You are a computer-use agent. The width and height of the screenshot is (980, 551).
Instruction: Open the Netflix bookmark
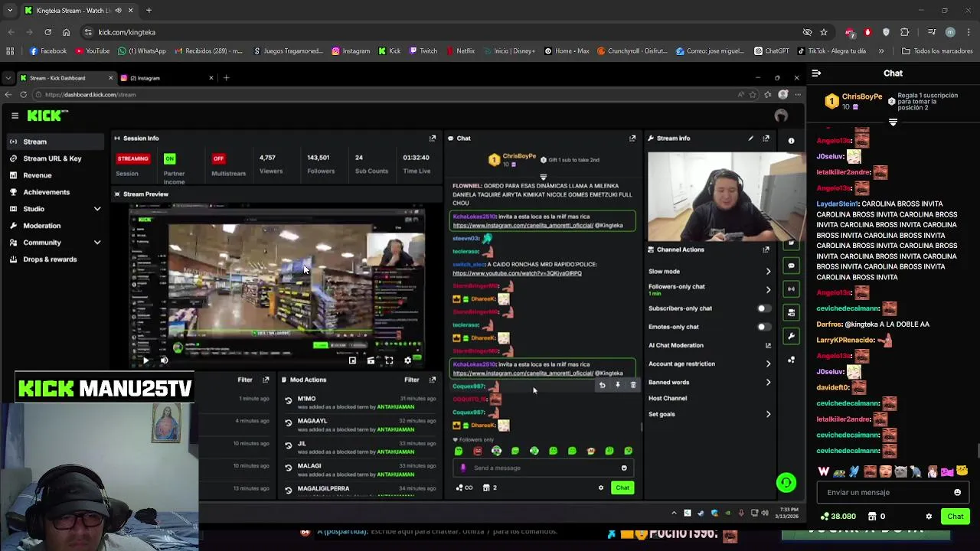[x=459, y=51]
